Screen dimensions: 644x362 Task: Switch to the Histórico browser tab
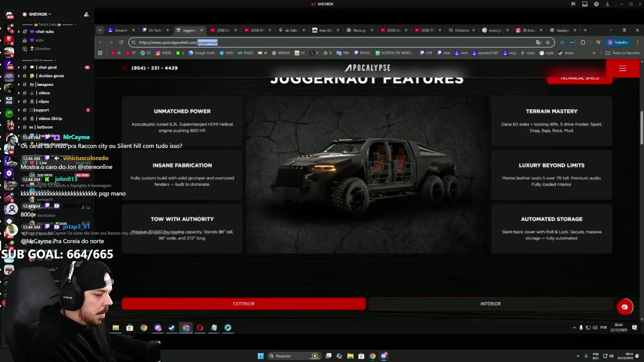click(x=461, y=30)
